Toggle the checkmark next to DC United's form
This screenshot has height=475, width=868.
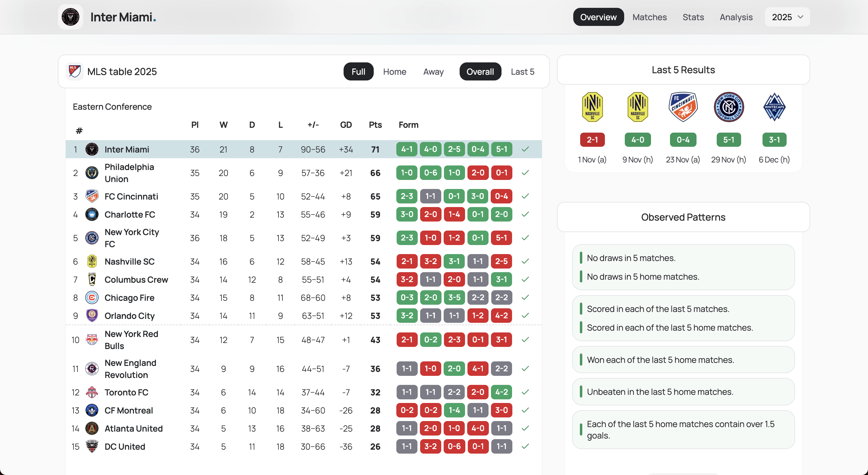(525, 446)
